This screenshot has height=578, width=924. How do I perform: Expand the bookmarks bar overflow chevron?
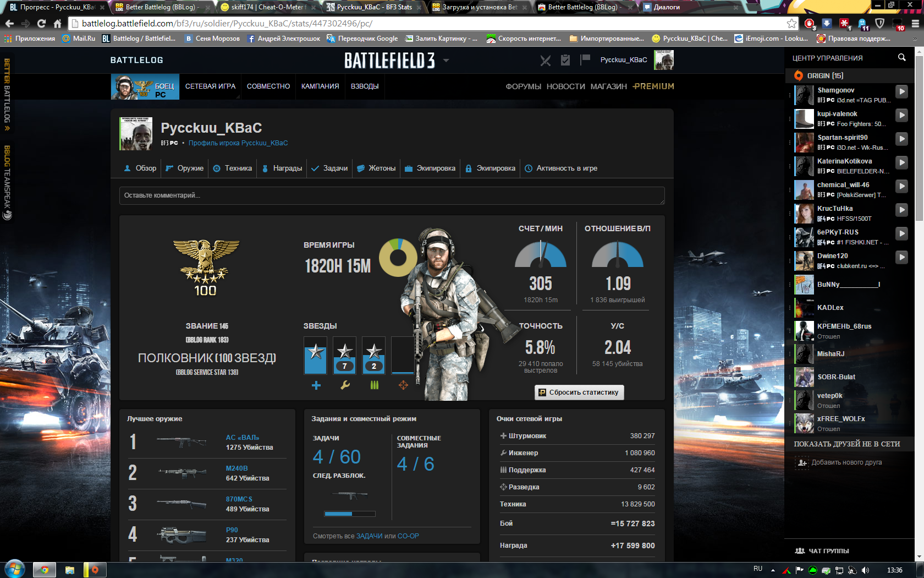pyautogui.click(x=915, y=39)
